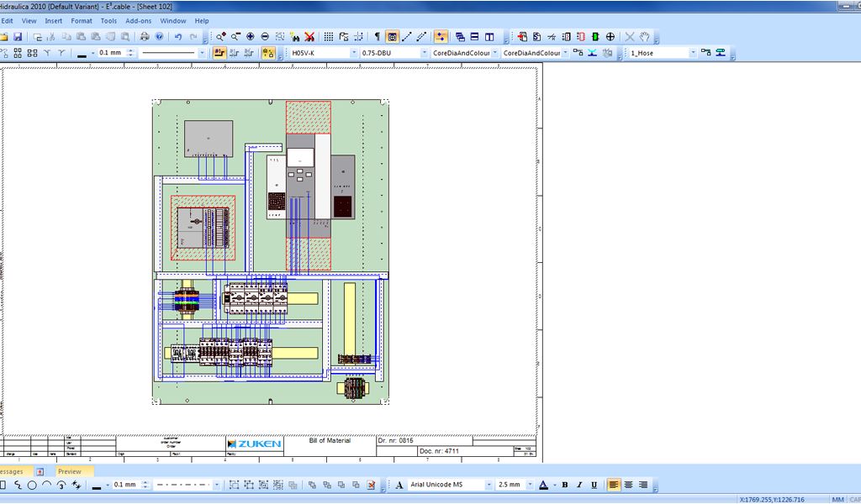Click the Save diskette icon

click(x=17, y=37)
